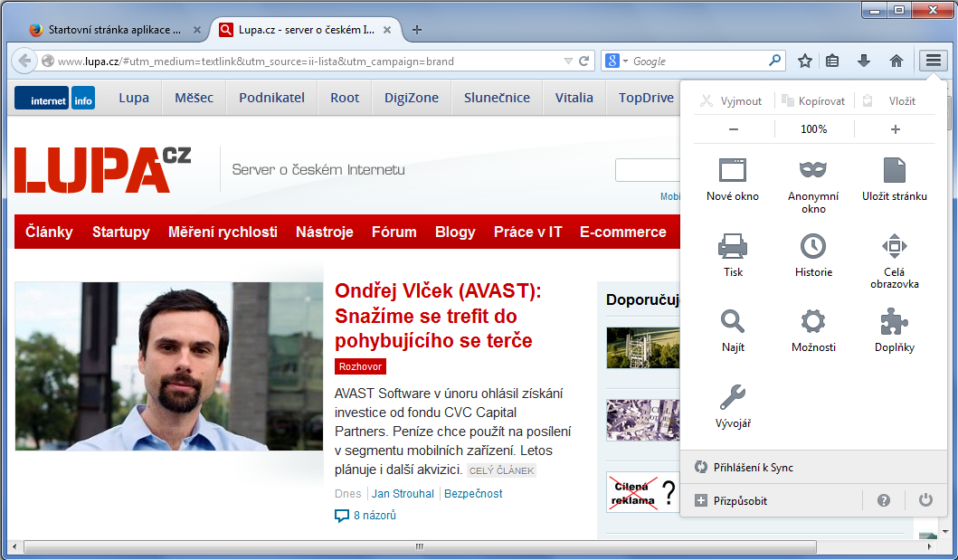
Task: Go back with the back arrow
Action: point(24,61)
